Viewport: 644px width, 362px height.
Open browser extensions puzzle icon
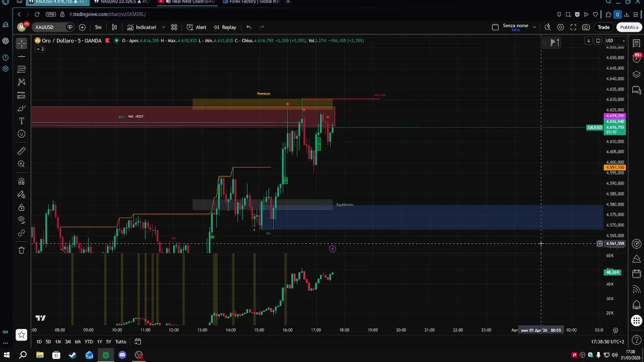608,14
